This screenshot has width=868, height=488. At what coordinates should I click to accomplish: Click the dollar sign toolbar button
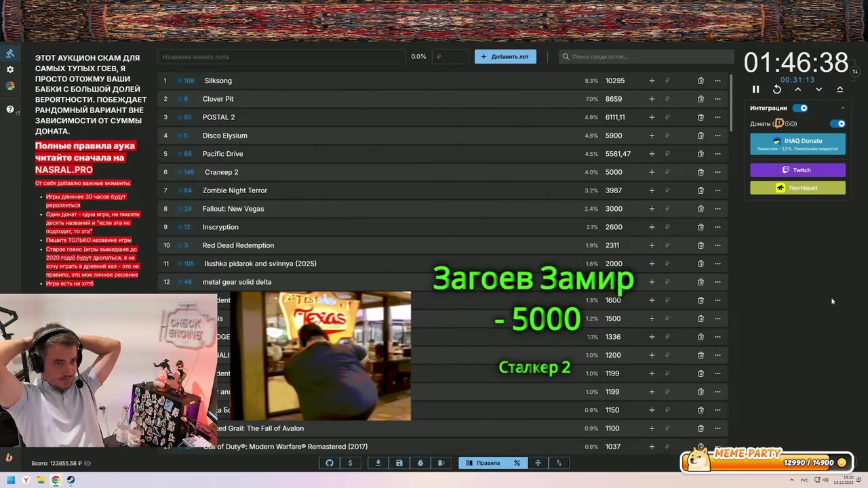350,463
